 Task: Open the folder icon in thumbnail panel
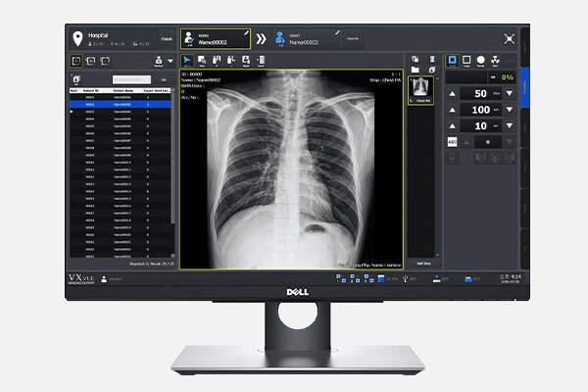pyautogui.click(x=416, y=70)
